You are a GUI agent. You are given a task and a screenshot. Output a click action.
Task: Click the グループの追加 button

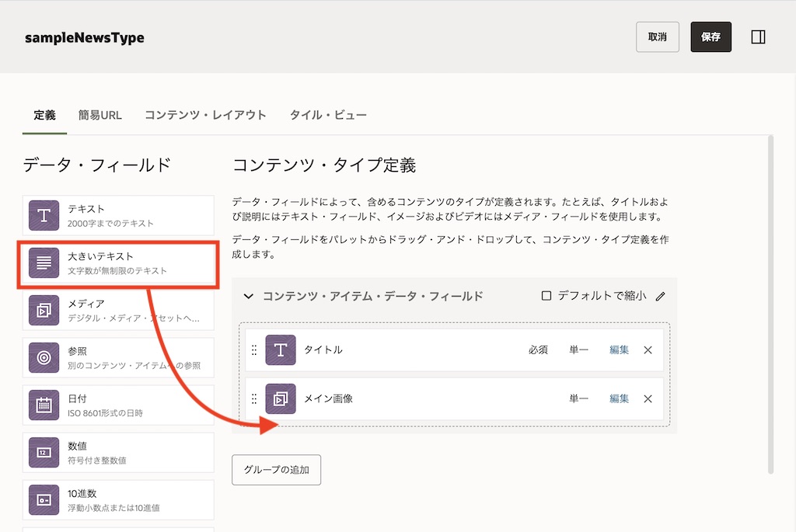pyautogui.click(x=276, y=470)
